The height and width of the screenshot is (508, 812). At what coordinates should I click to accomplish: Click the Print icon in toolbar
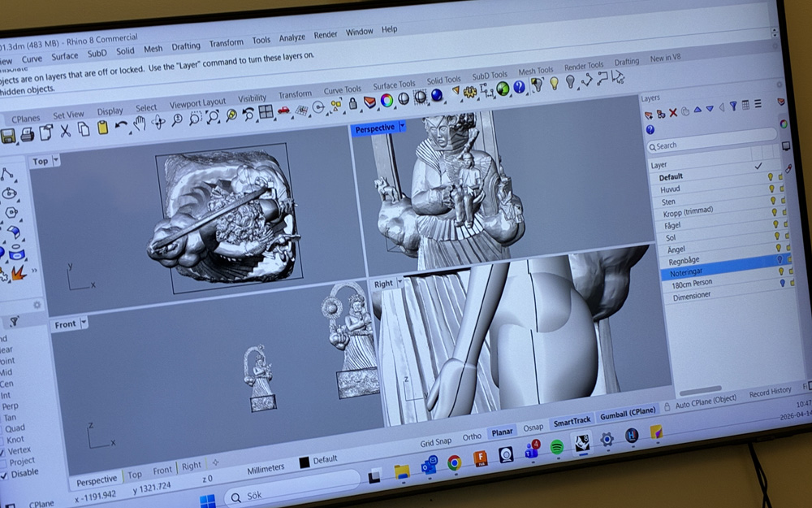[27, 135]
